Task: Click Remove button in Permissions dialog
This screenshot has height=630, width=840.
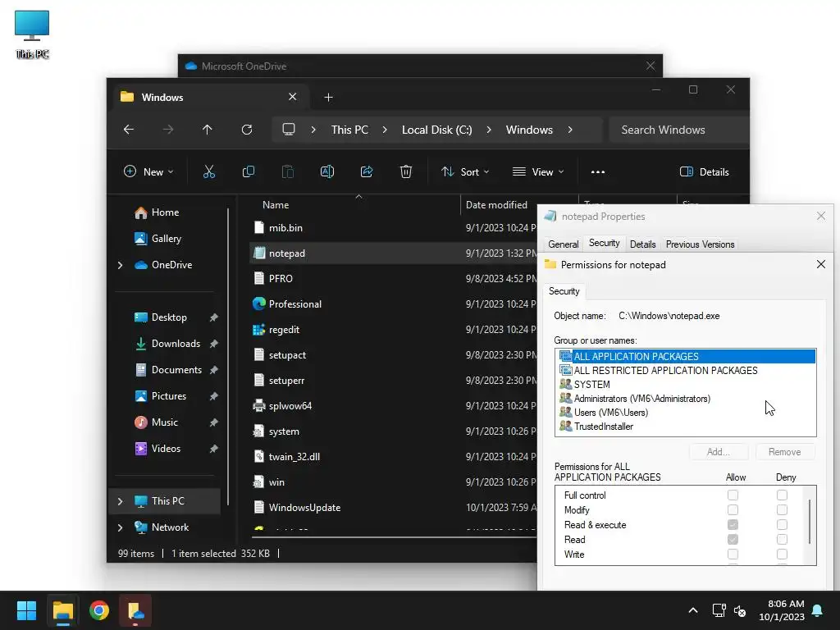Action: [x=785, y=452]
